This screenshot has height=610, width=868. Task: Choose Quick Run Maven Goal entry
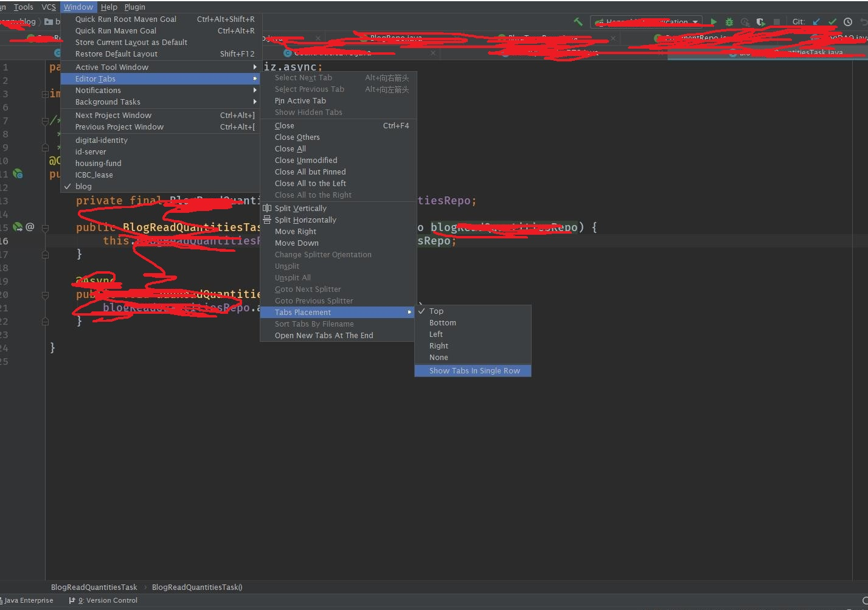pyautogui.click(x=161, y=30)
